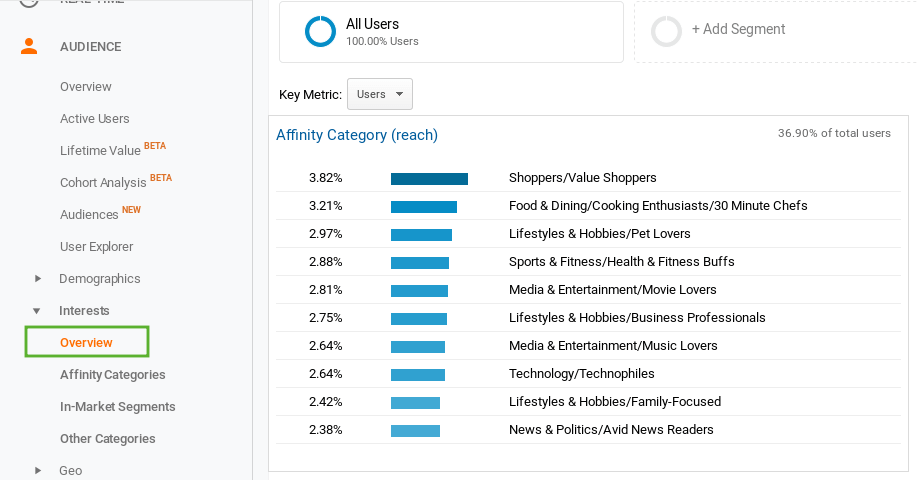Click the Cooking Enthusiasts/30 Minute Chefs bar

424,207
